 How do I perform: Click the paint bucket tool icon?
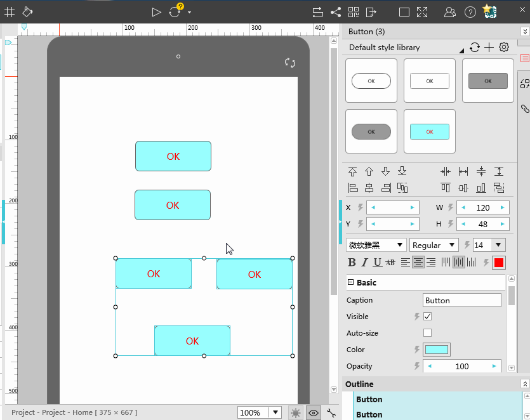(x=27, y=12)
